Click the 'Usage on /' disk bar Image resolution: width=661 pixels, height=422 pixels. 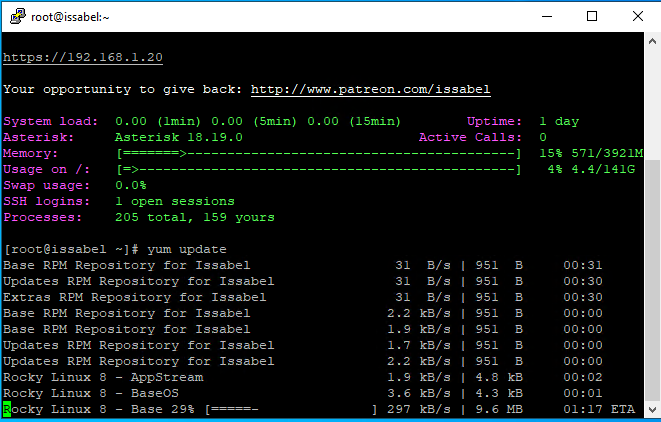[318, 169]
